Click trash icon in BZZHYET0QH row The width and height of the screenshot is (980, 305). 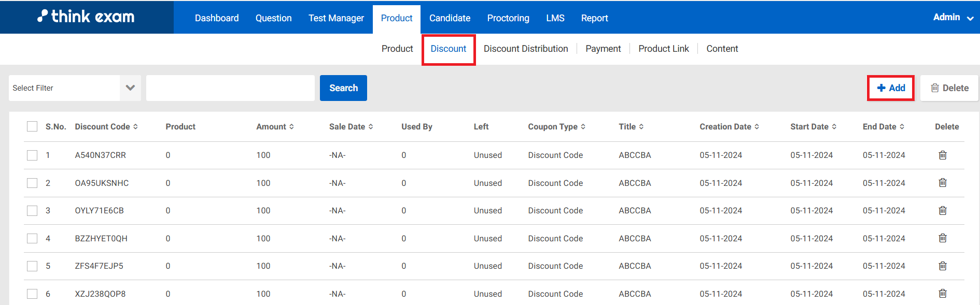coord(943,238)
